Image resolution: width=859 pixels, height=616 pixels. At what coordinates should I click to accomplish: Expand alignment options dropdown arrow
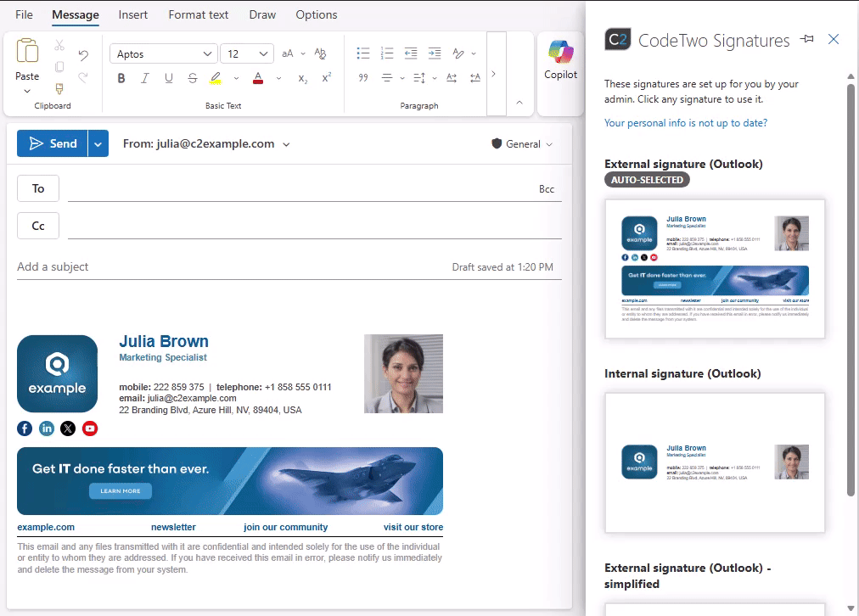click(x=402, y=78)
